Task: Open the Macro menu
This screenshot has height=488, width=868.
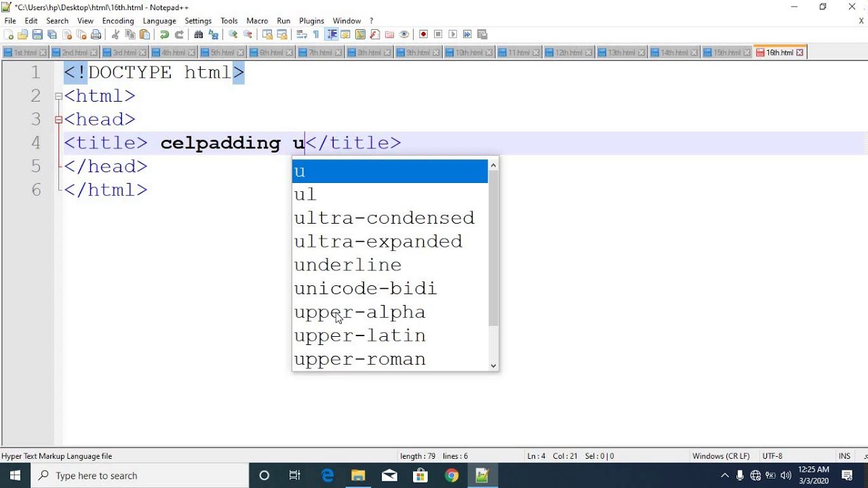Action: click(257, 21)
